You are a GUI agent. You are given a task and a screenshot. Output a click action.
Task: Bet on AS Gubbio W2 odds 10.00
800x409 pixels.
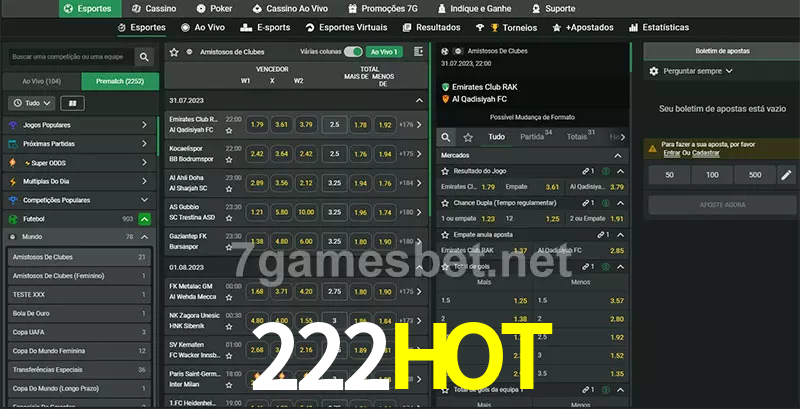pos(306,212)
